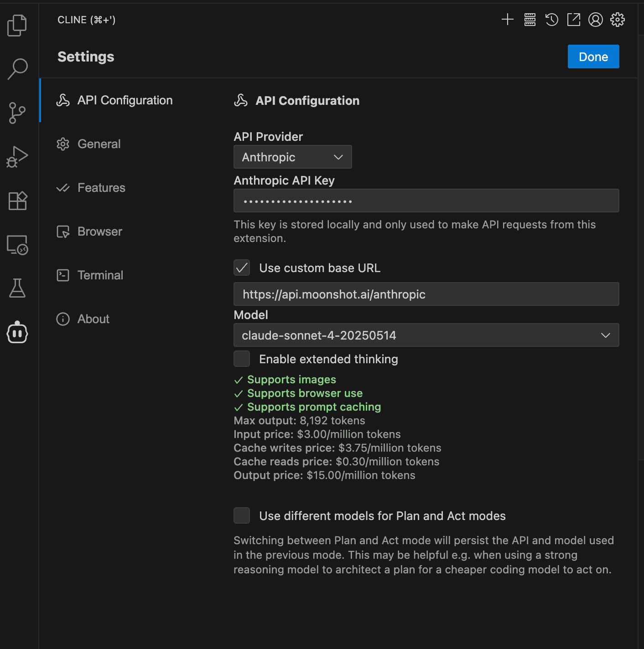Open Cline in editor popout icon

[x=574, y=20]
